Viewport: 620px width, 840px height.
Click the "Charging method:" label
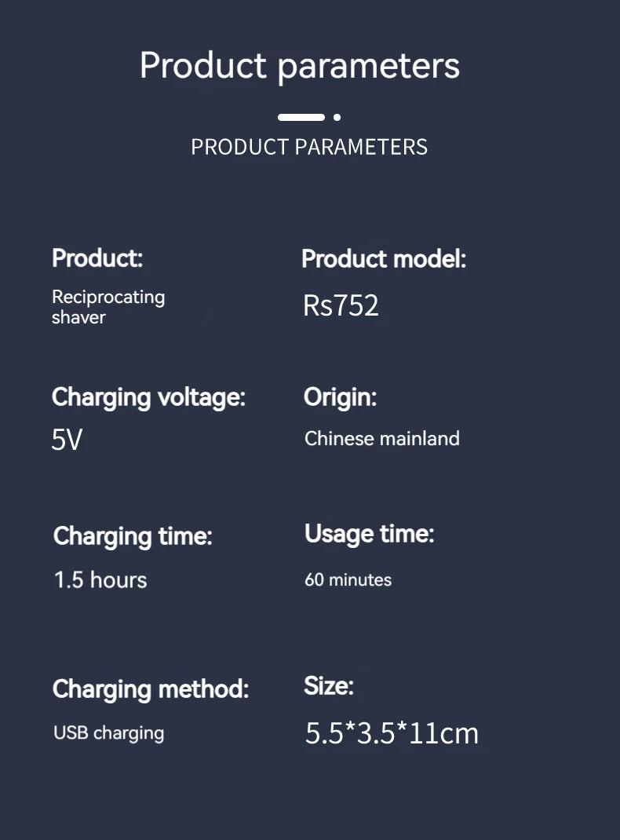tap(151, 689)
